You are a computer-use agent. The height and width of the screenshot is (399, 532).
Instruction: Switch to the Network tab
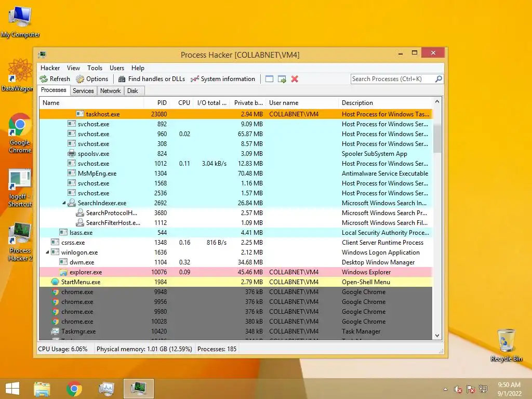[x=110, y=90]
